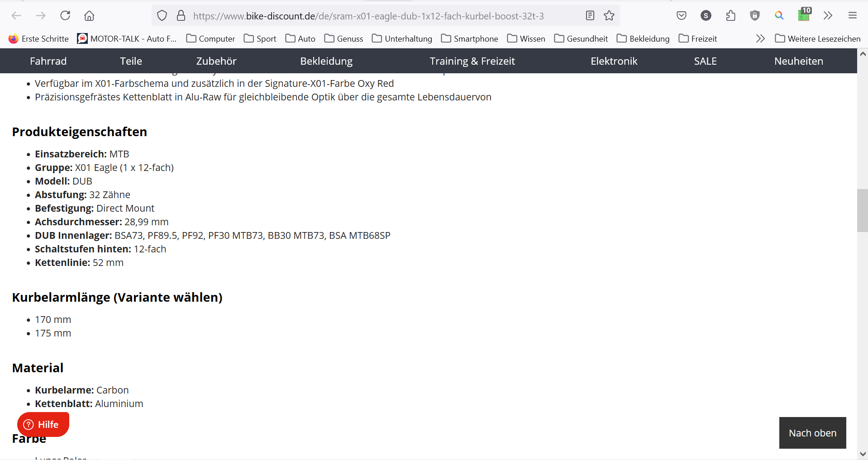Screen dimensions: 868x460
Task: Open the Elektronik navigation menu
Action: [614, 61]
